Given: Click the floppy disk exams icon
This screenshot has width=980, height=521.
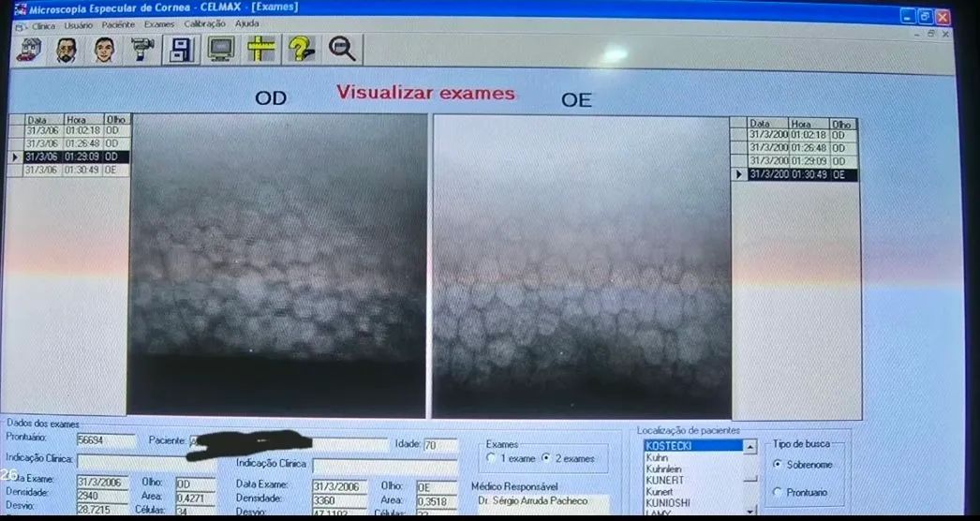Looking at the screenshot, I should pyautogui.click(x=181, y=50).
